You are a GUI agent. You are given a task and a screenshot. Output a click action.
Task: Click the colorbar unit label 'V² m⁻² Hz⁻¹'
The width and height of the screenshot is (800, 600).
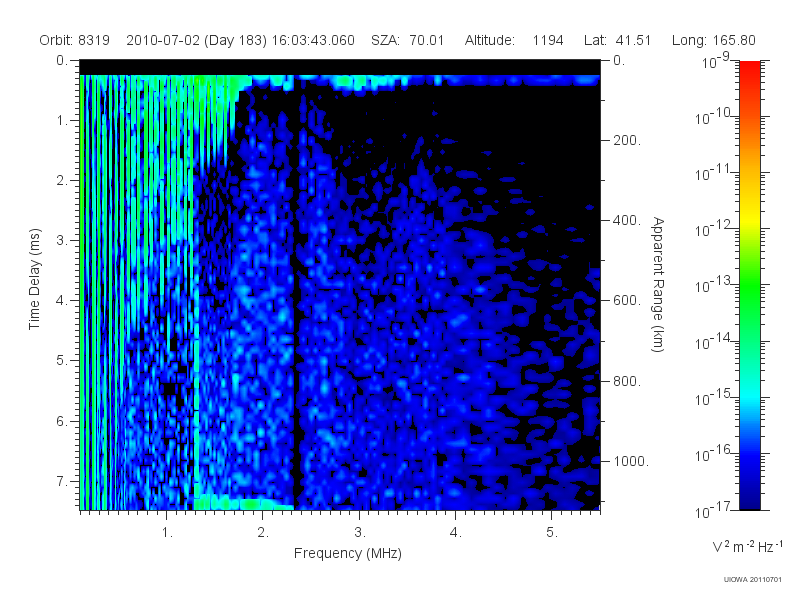click(x=747, y=546)
